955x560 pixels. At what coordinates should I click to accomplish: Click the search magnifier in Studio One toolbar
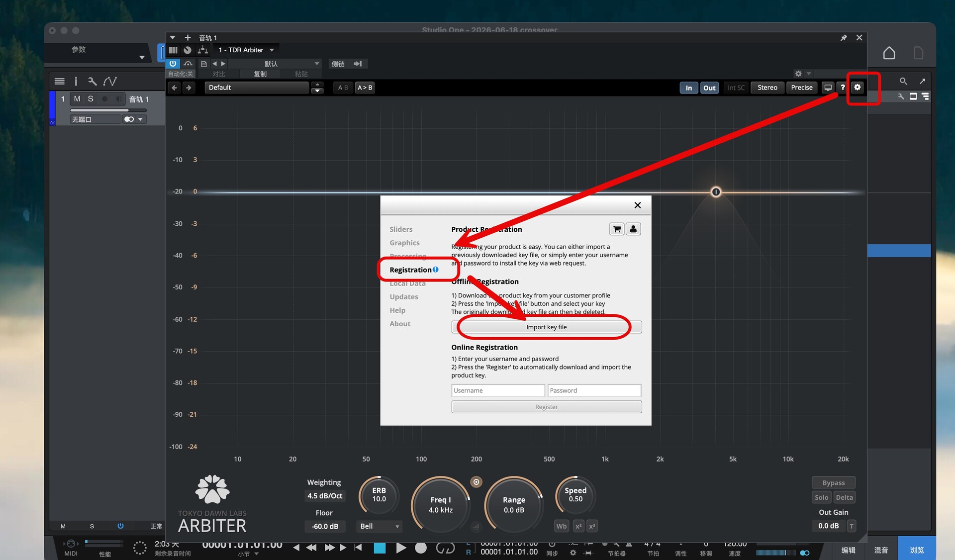click(903, 81)
